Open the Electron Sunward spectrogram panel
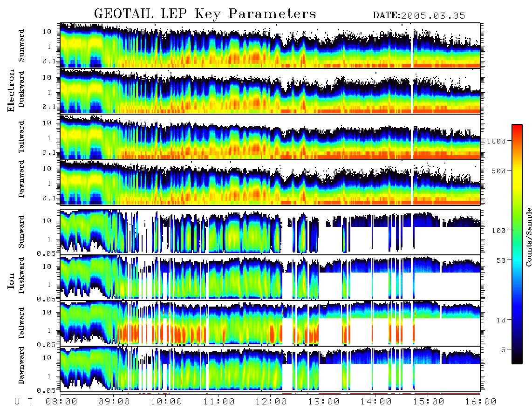Screen dimensions: 532x410 pyautogui.click(x=270, y=45)
